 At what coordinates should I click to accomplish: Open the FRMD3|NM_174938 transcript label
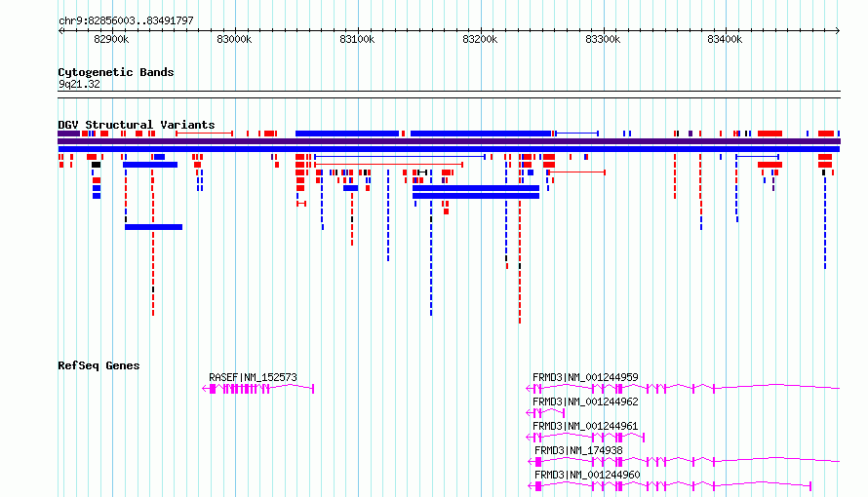pos(578,450)
